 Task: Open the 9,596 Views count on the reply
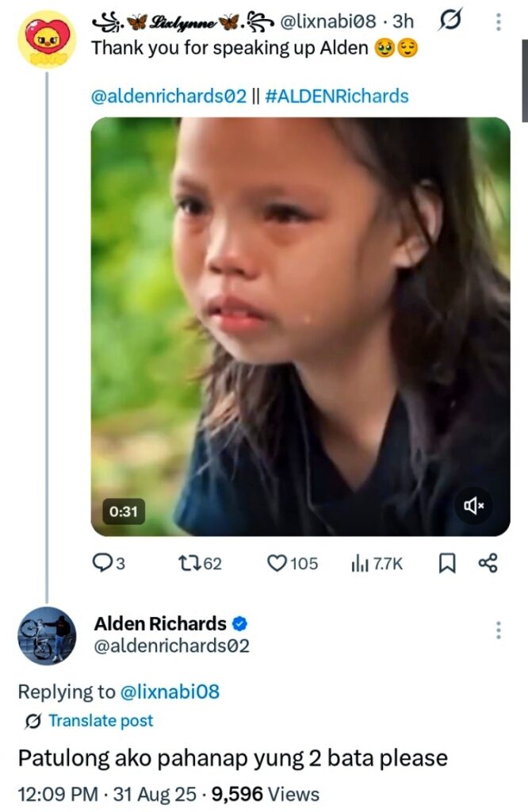click(x=264, y=793)
